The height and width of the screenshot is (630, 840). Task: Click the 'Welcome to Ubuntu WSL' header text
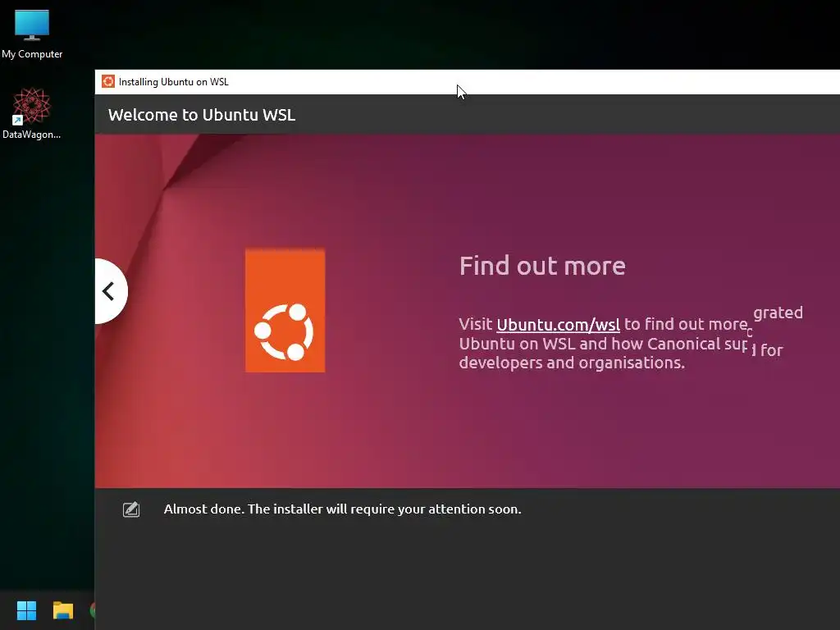point(202,115)
